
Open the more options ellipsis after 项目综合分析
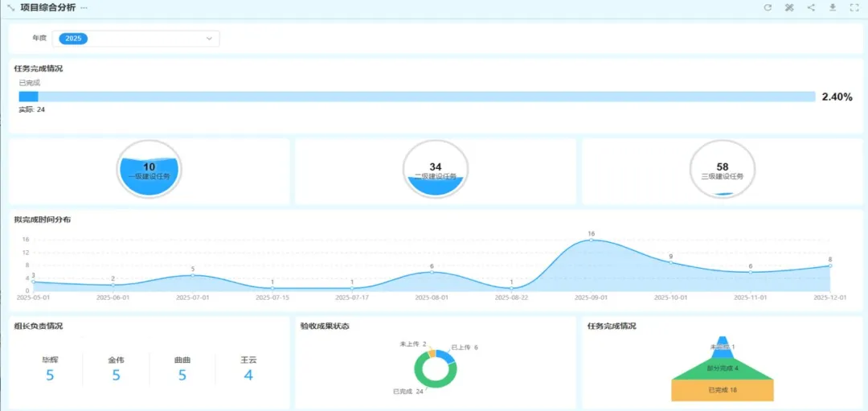point(84,7)
